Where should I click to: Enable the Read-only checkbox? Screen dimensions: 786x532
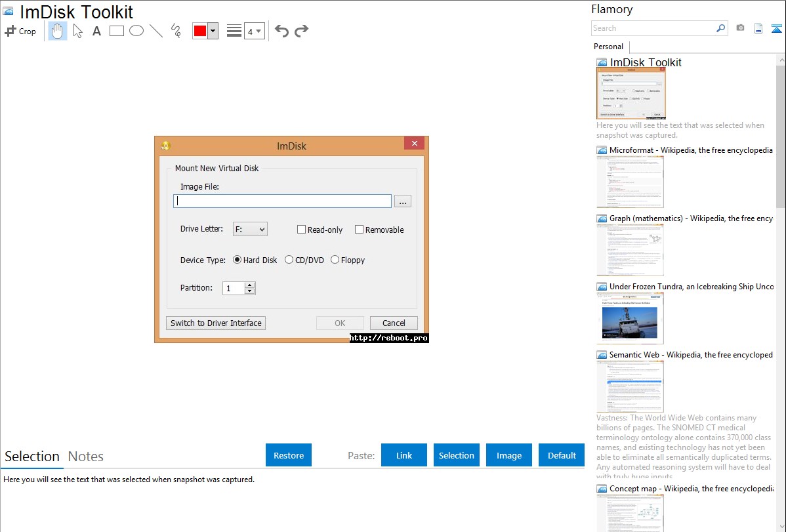pos(302,230)
